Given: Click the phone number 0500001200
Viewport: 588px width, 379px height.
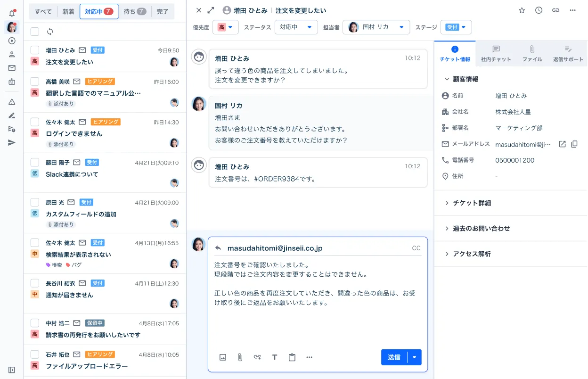Looking at the screenshot, I should tap(515, 160).
